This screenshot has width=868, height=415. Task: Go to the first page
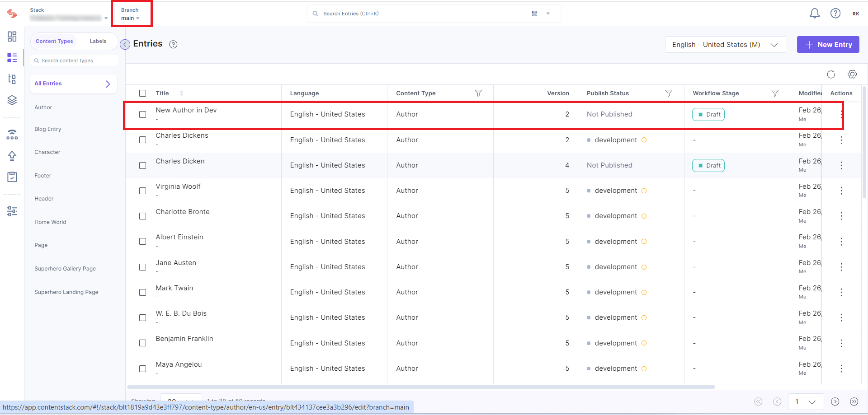(758, 402)
